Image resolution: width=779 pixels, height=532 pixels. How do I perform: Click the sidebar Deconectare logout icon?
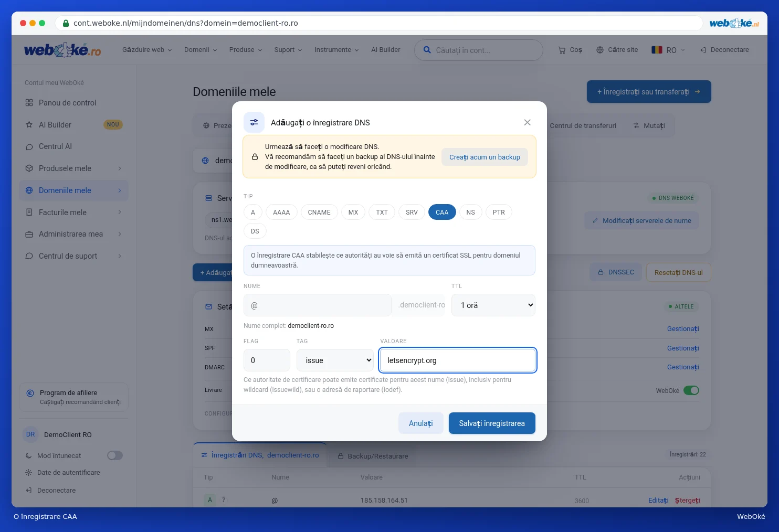click(x=28, y=491)
